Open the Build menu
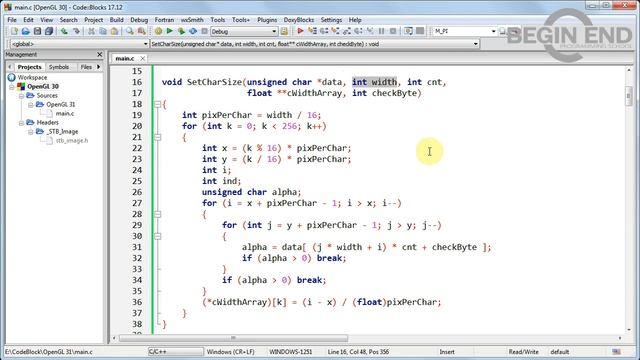The height and width of the screenshot is (360, 640). [x=116, y=20]
